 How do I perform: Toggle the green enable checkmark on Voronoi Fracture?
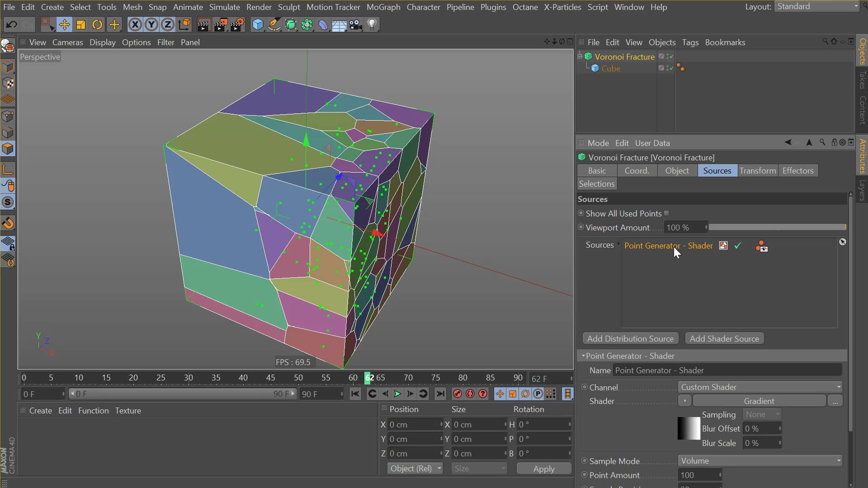click(x=671, y=56)
